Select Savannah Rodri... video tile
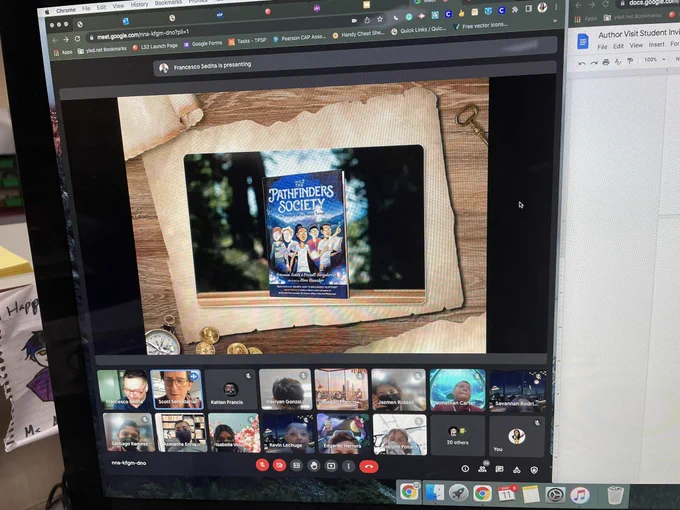This screenshot has height=510, width=680. click(517, 390)
